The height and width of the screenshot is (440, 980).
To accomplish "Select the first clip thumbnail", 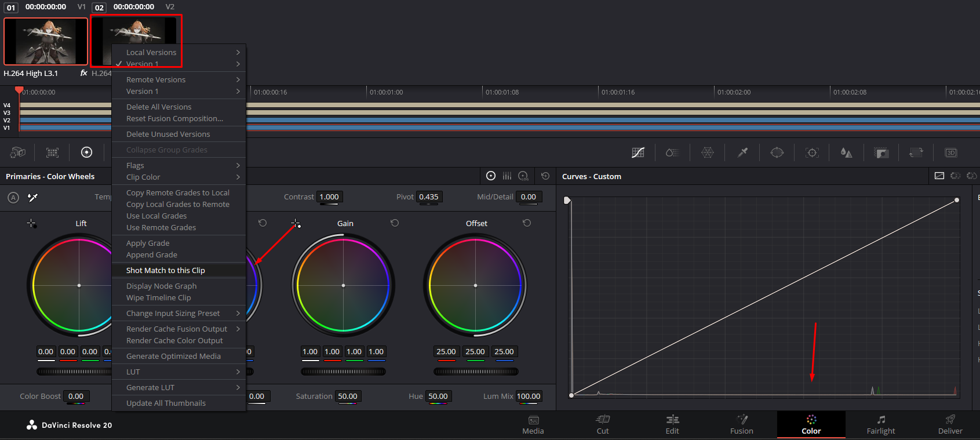I will pyautogui.click(x=46, y=41).
